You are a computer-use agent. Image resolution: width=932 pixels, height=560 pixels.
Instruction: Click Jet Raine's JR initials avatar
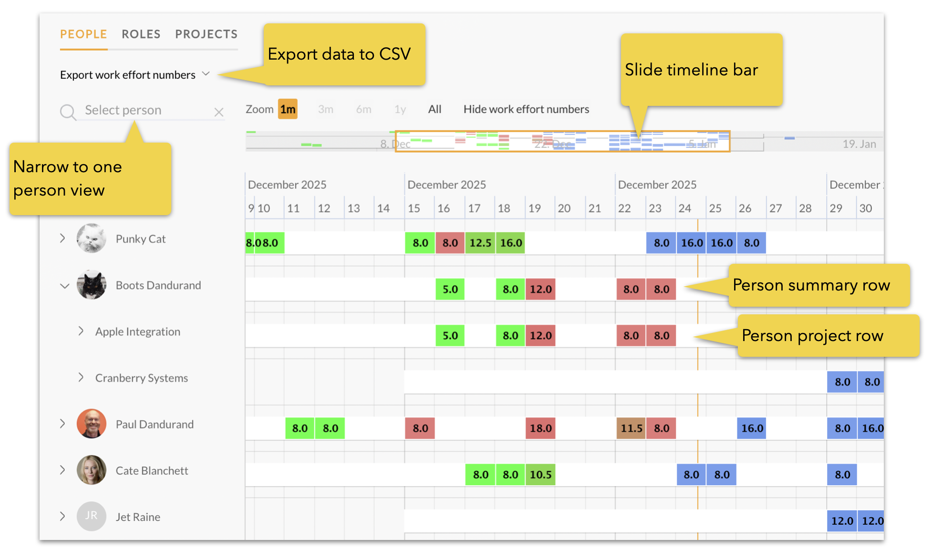click(x=91, y=516)
